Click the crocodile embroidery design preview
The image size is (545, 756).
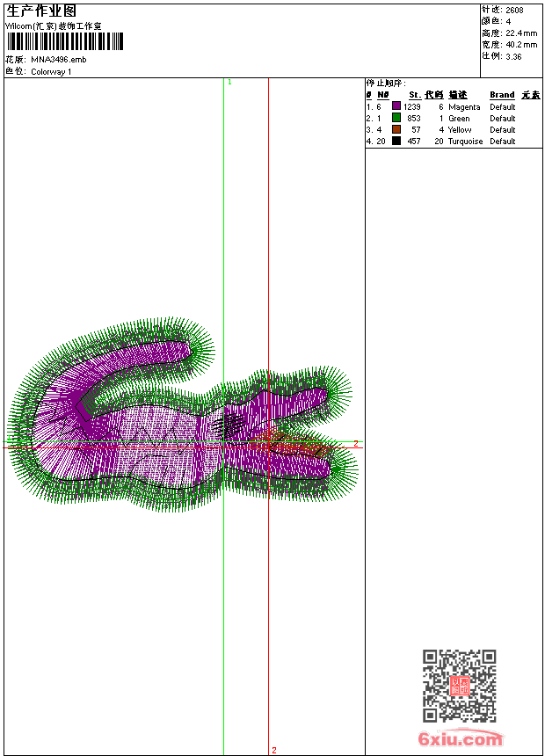pos(182,415)
